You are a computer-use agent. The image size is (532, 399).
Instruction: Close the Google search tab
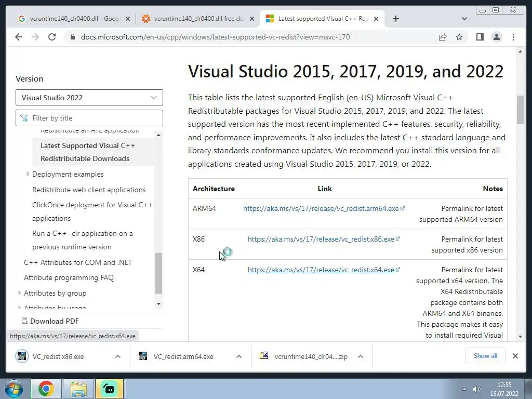[128, 19]
